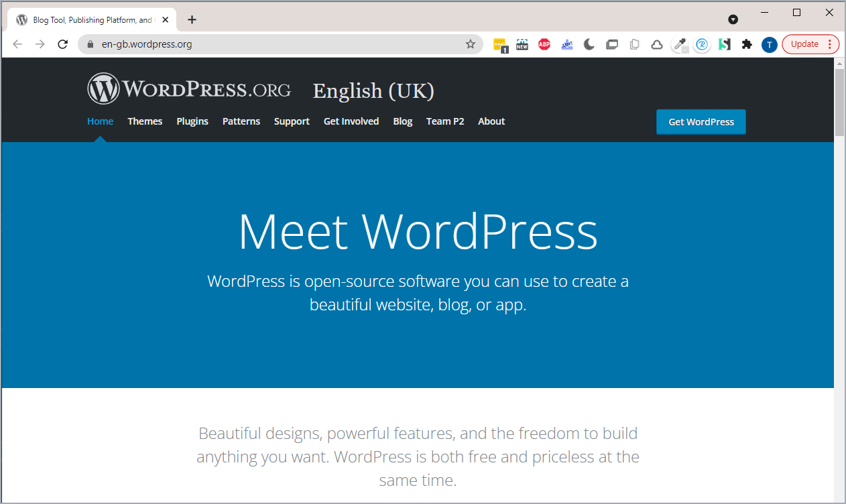Open the Get Involved menu item
Image resolution: width=846 pixels, height=504 pixels.
(351, 121)
